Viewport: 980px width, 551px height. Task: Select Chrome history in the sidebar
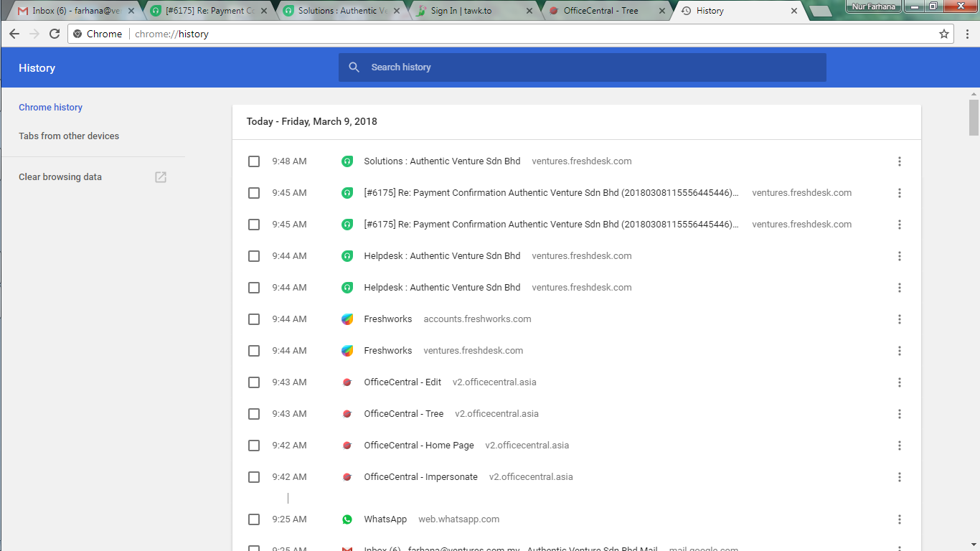[50, 108]
